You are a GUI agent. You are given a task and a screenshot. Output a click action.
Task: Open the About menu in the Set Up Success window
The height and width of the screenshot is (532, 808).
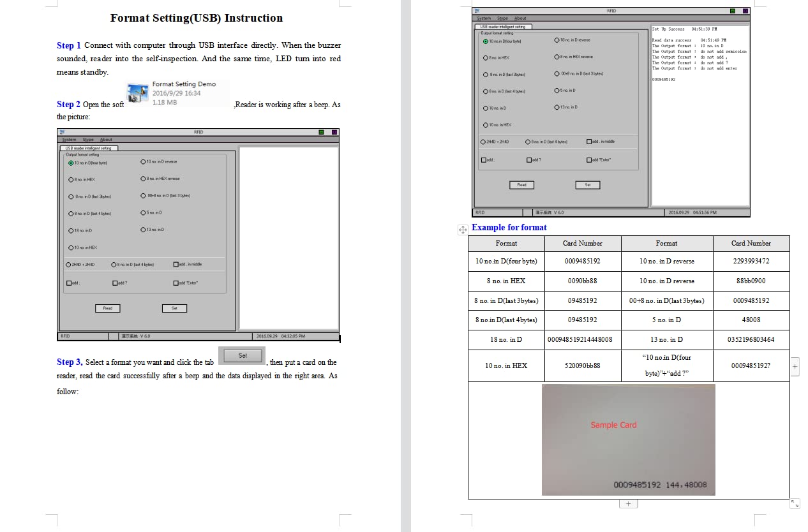520,18
